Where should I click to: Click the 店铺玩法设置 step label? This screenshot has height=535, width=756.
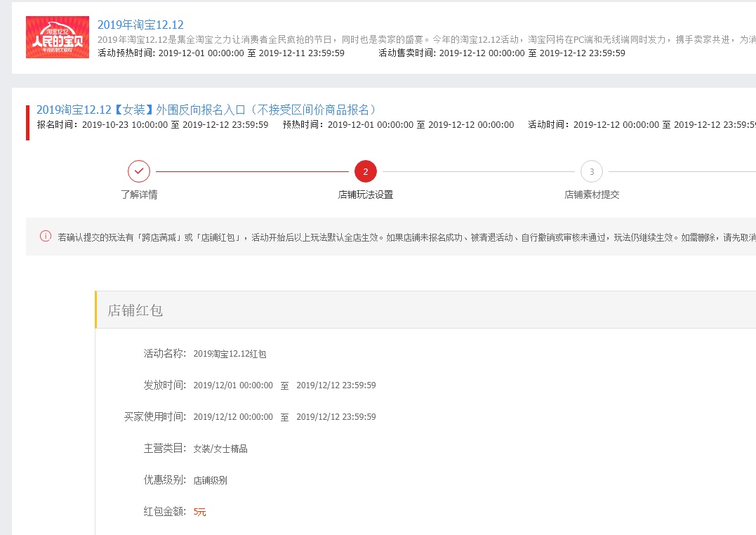(x=366, y=194)
